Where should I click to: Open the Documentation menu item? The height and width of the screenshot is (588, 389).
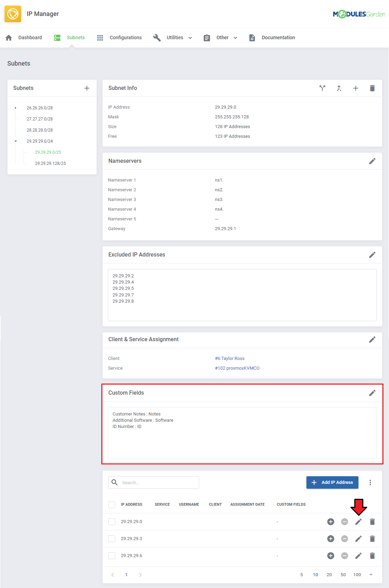(278, 37)
